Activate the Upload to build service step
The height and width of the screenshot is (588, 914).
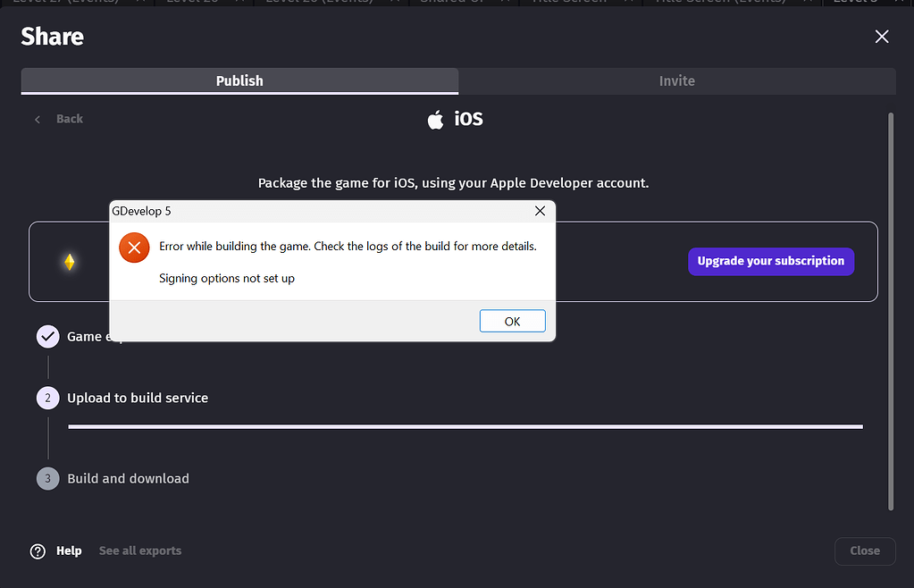click(x=138, y=398)
